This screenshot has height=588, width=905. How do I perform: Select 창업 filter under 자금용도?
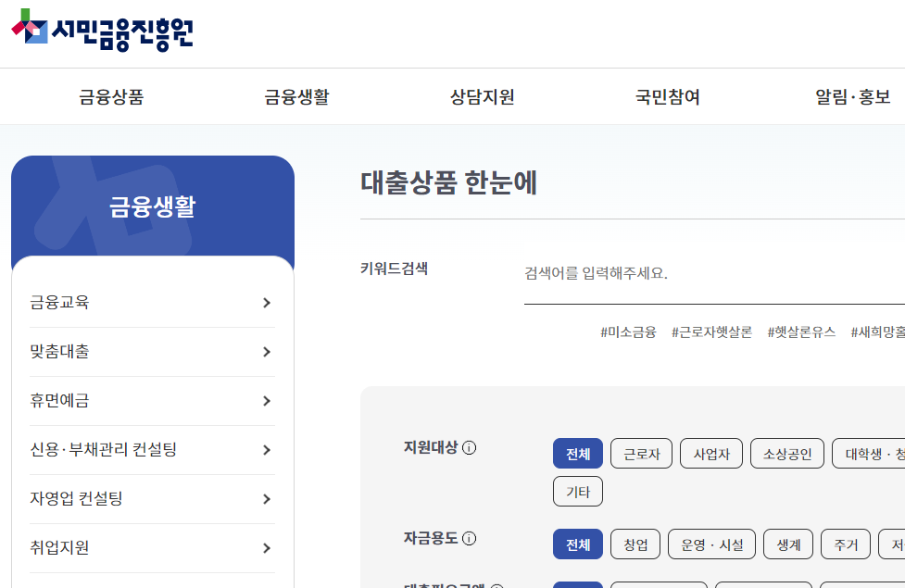pos(635,544)
